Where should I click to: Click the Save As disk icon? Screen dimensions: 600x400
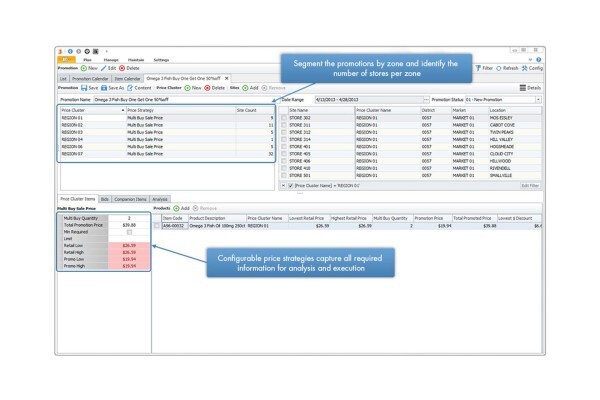(x=104, y=88)
